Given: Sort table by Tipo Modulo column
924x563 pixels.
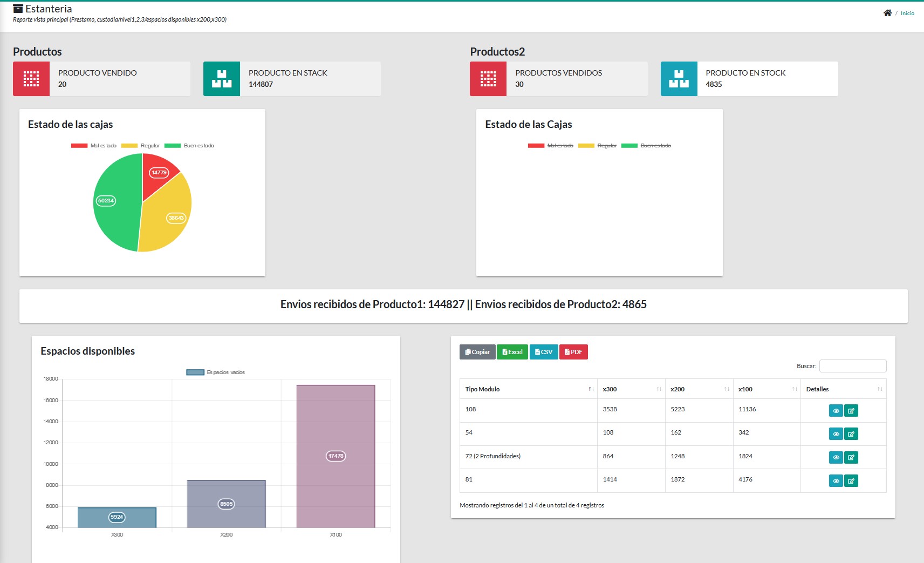Looking at the screenshot, I should (x=528, y=389).
